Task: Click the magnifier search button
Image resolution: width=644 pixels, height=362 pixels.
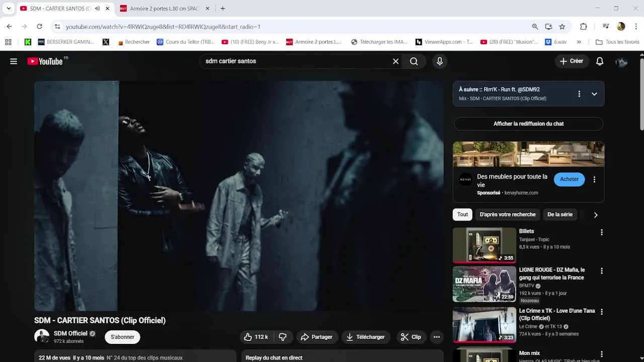Action: pos(414,61)
